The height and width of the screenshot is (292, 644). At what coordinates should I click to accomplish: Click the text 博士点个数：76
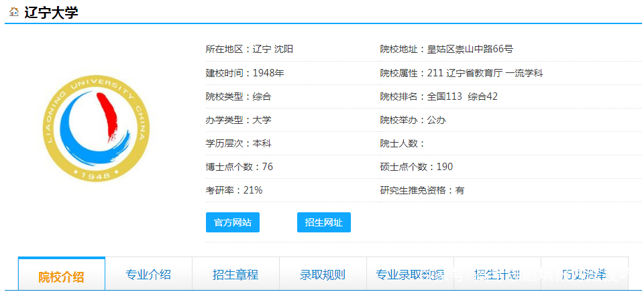point(239,167)
